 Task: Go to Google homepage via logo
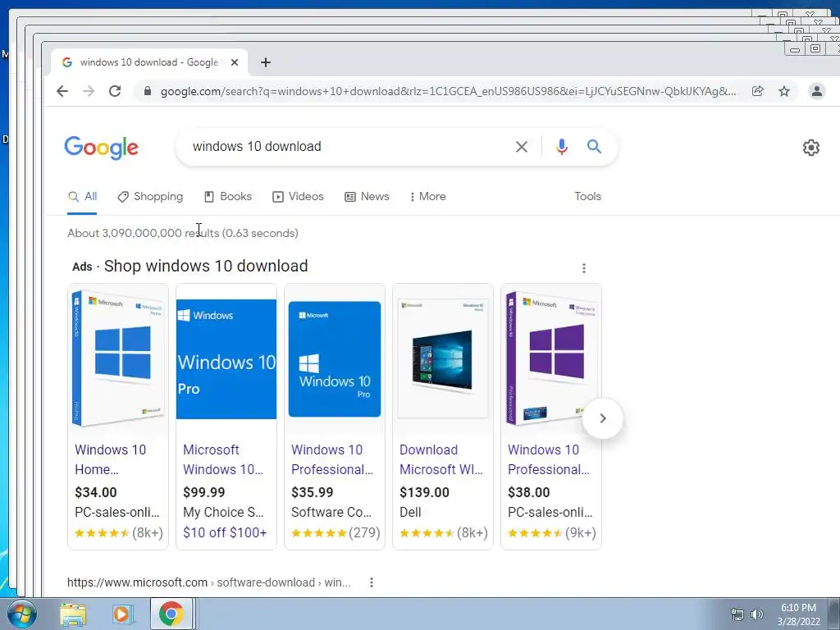tap(101, 148)
